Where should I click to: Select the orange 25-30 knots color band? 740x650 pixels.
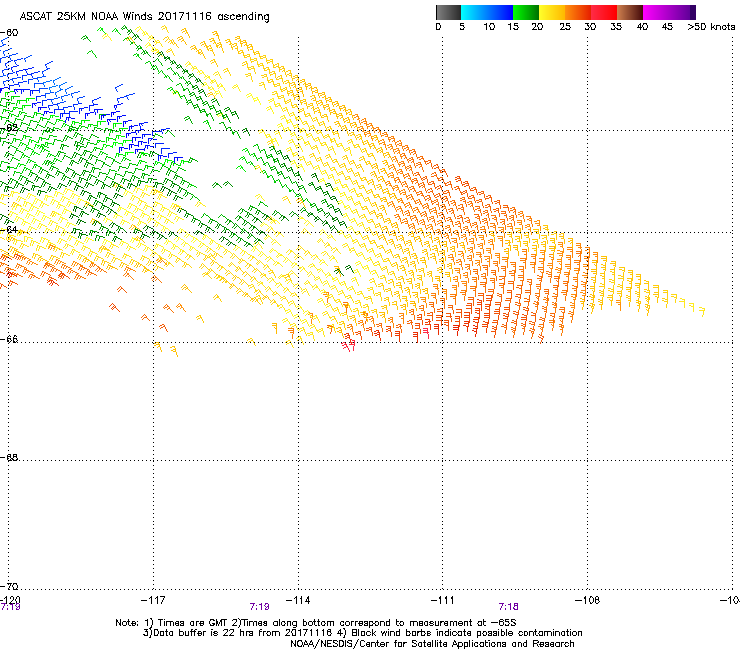coord(578,12)
